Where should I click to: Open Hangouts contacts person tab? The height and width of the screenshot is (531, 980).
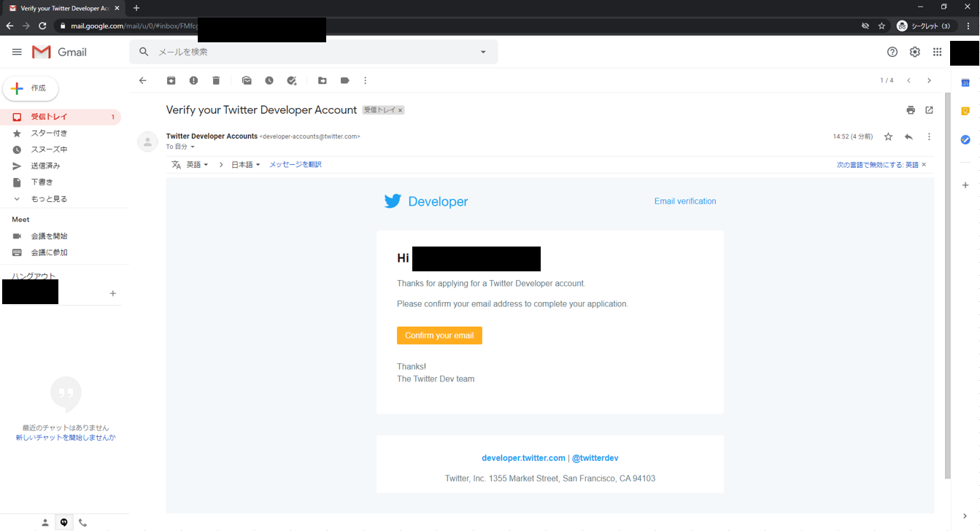45,522
